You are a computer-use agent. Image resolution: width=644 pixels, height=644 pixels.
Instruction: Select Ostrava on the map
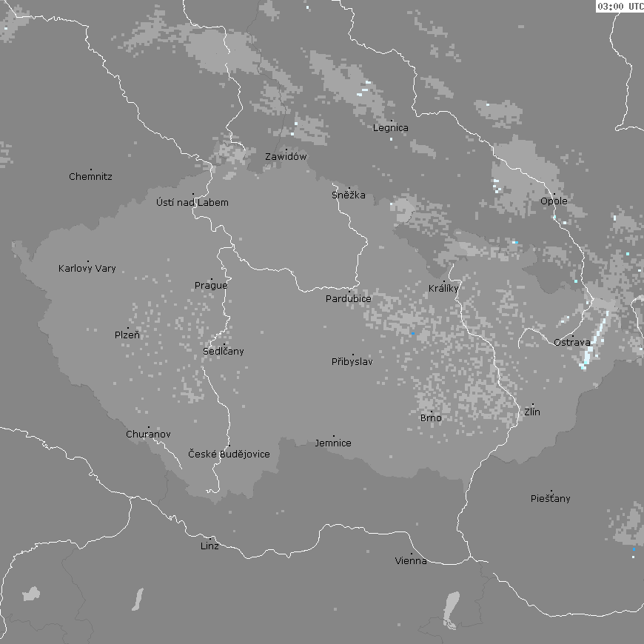click(572, 342)
